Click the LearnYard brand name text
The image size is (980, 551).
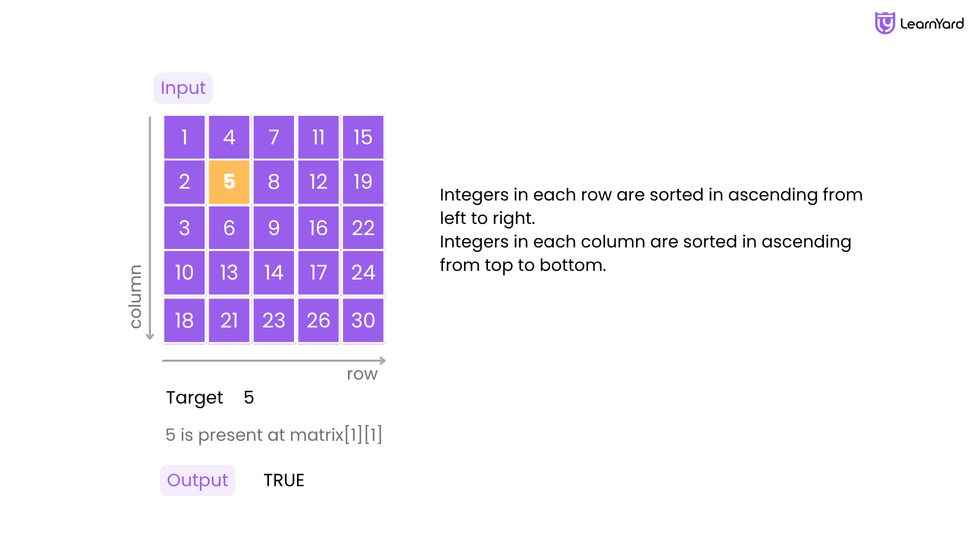[x=932, y=23]
